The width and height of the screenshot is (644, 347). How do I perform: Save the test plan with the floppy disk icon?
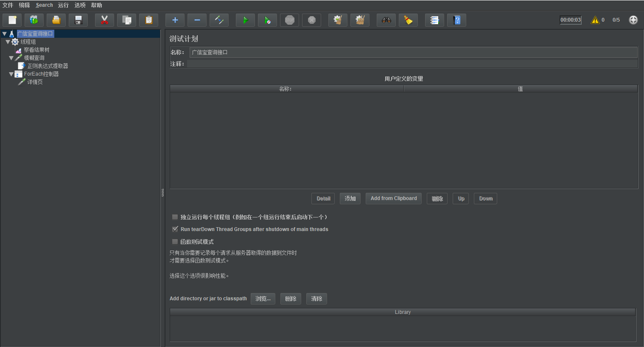78,20
